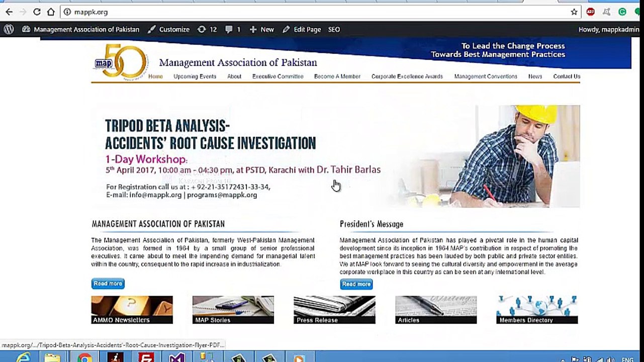
Task: Open the media player on the taskbar
Action: 299,358
